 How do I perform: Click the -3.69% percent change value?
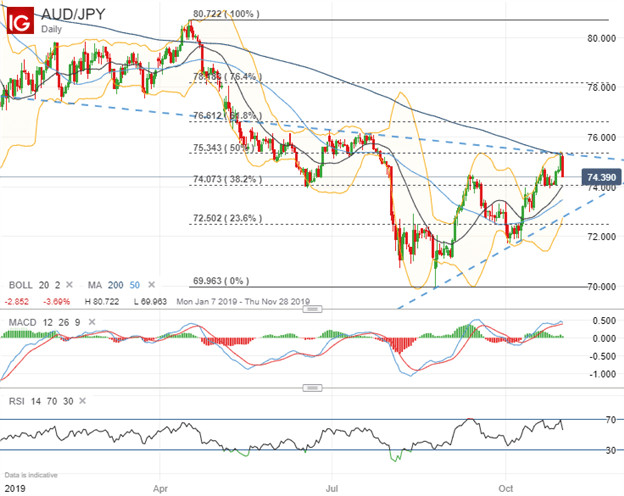point(56,302)
